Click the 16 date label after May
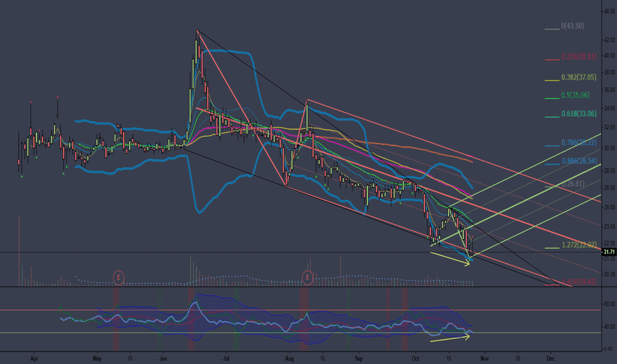Screen dimensions: 617x364 coord(130,359)
